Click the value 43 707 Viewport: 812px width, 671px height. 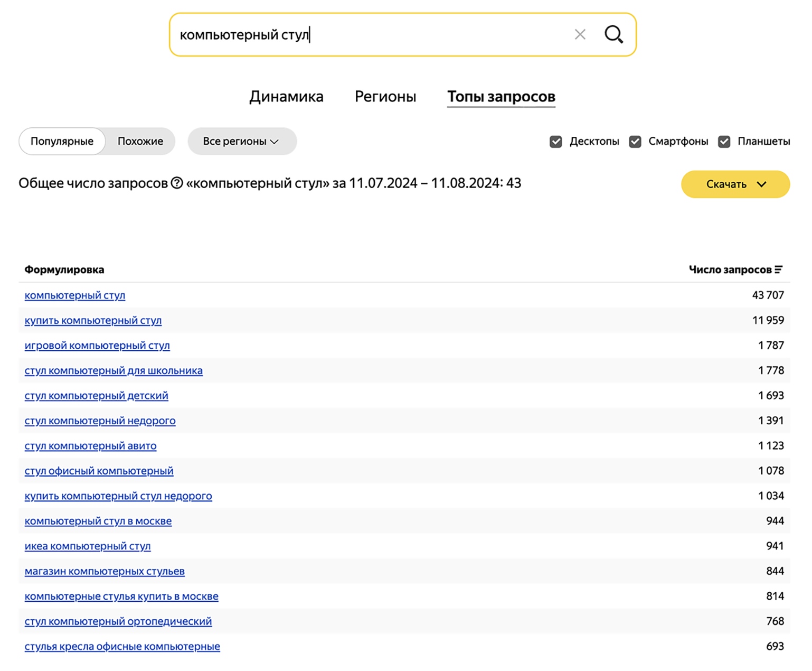coord(768,295)
